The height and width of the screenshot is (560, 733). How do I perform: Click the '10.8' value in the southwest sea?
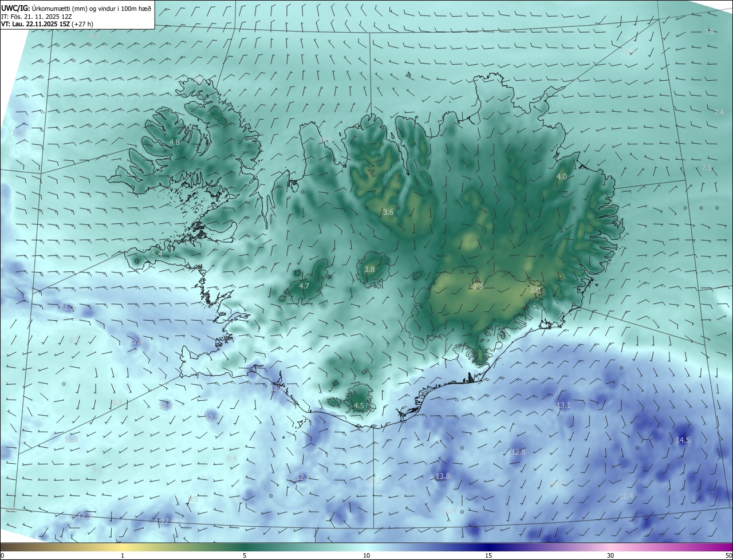pos(71,440)
